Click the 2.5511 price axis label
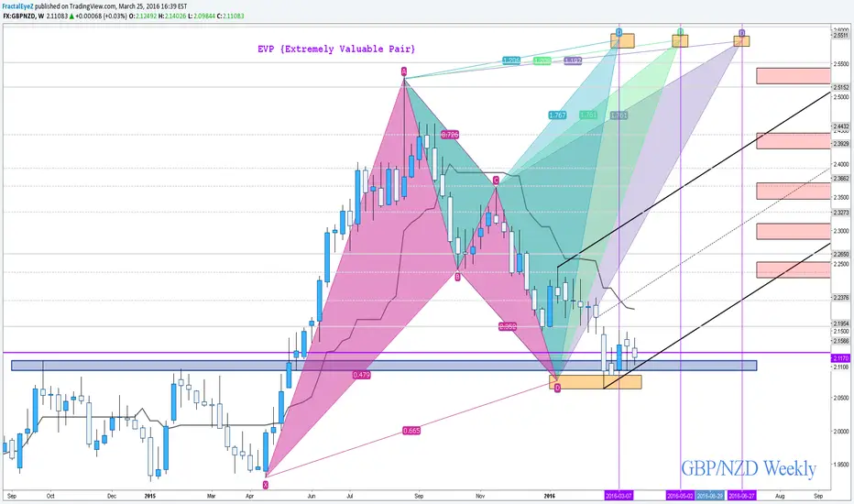 (x=840, y=35)
